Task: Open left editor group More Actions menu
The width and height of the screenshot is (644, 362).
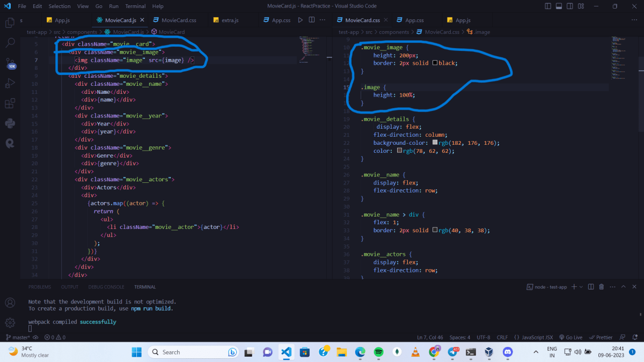Action: 321,20
